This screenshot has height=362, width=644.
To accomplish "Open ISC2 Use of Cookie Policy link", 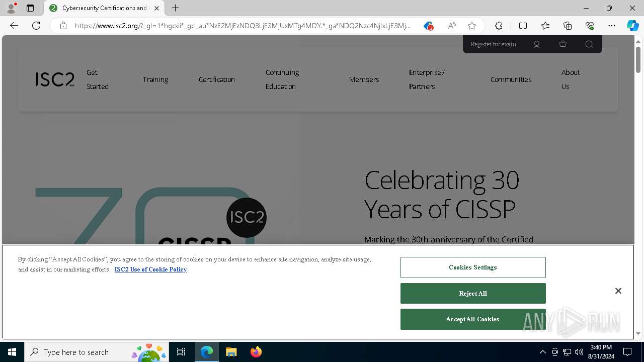I will point(150,269).
